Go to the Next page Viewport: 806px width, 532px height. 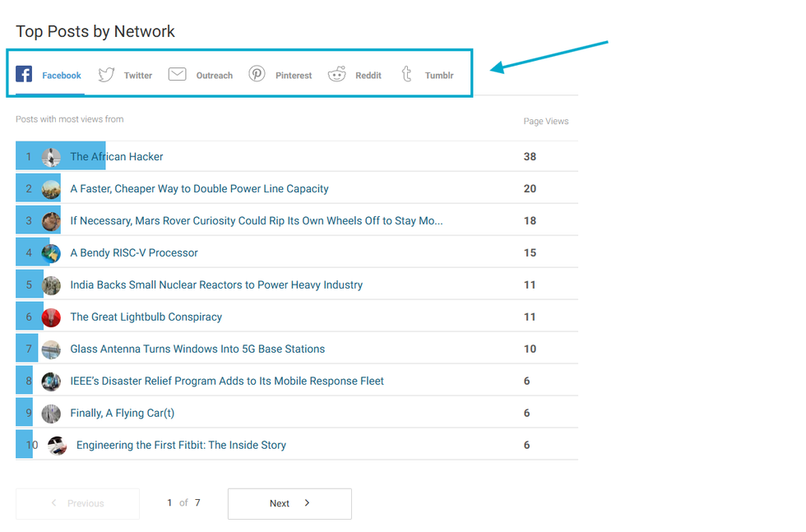pos(290,503)
